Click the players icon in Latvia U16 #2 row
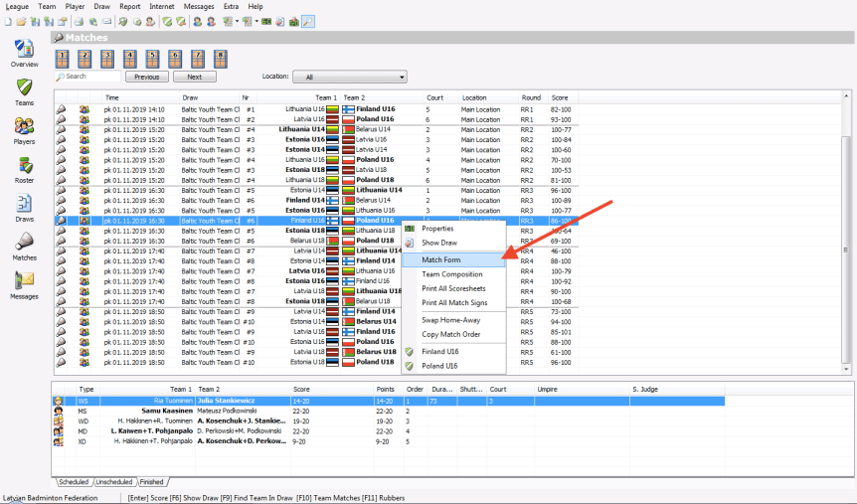 click(x=85, y=119)
